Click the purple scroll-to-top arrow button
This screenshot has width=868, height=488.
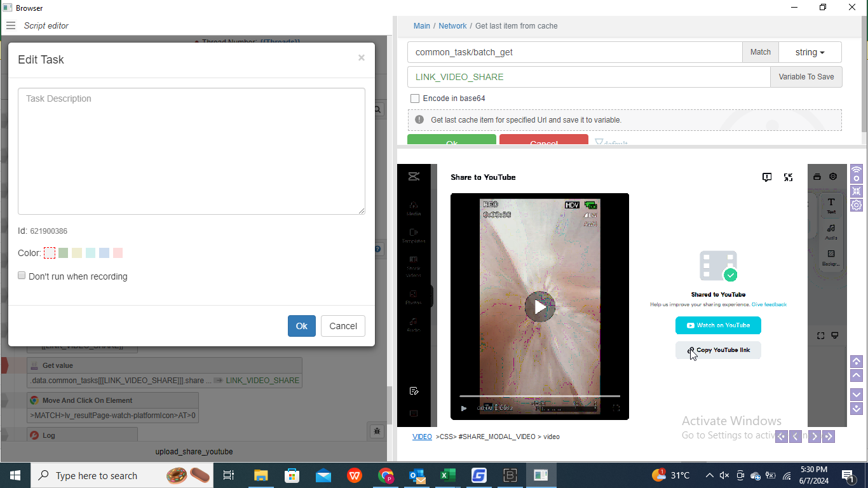(857, 362)
